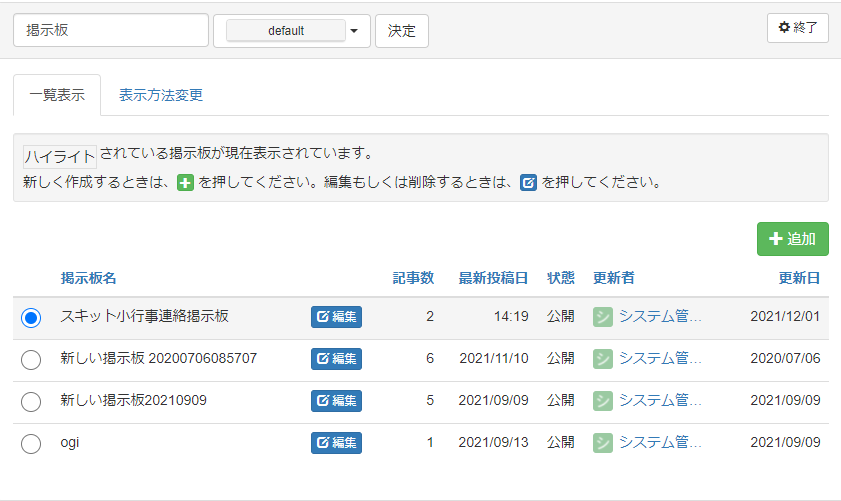The width and height of the screenshot is (841, 501).
Task: Click the システム管… updater link in second row
Action: tap(660, 359)
